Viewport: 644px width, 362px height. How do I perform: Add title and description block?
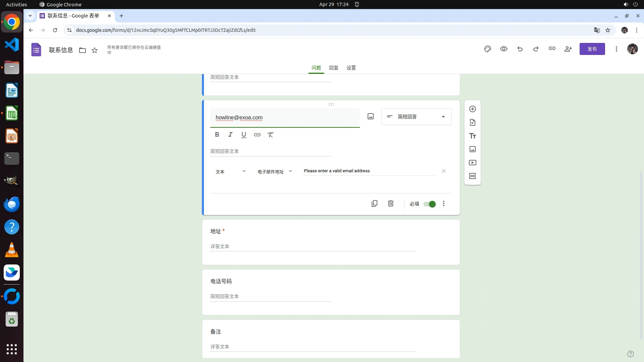tap(472, 136)
